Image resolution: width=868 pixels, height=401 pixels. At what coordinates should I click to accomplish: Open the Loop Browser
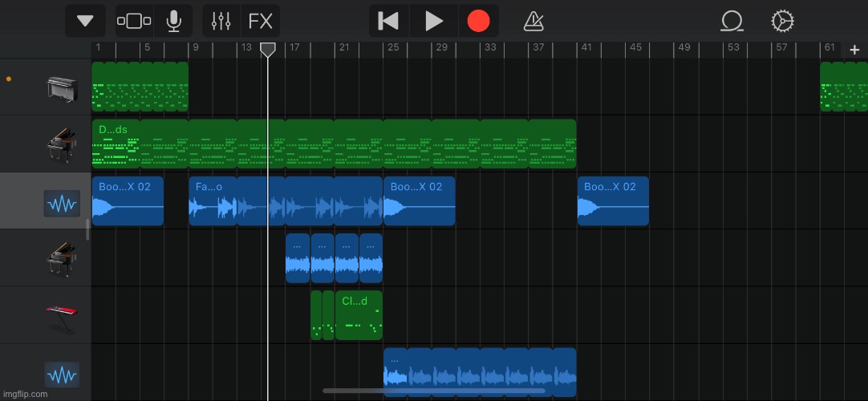(x=732, y=21)
